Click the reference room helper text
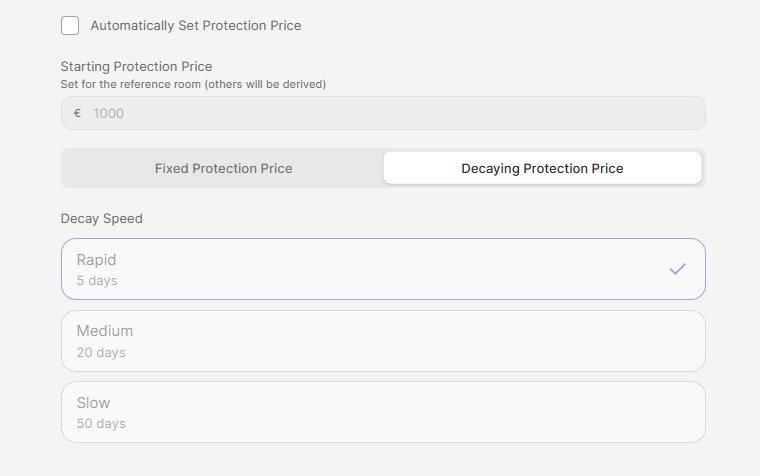 (193, 84)
